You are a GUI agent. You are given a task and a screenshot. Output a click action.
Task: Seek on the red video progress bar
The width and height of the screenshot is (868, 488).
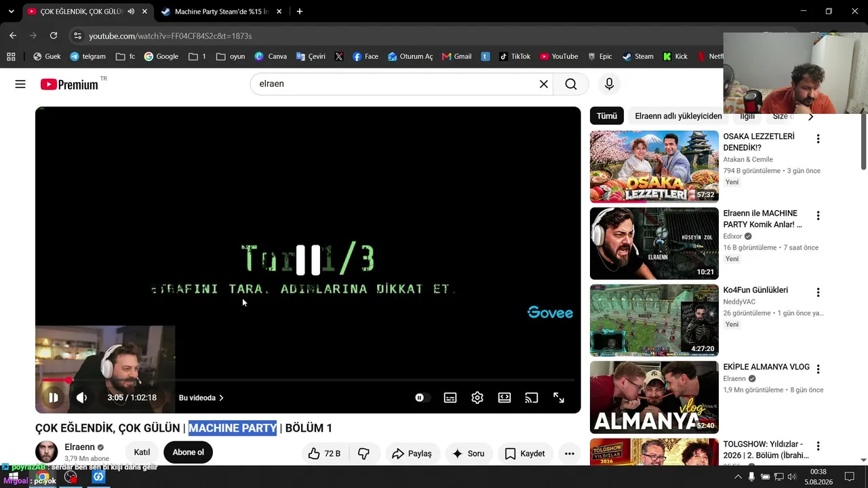[x=308, y=380]
